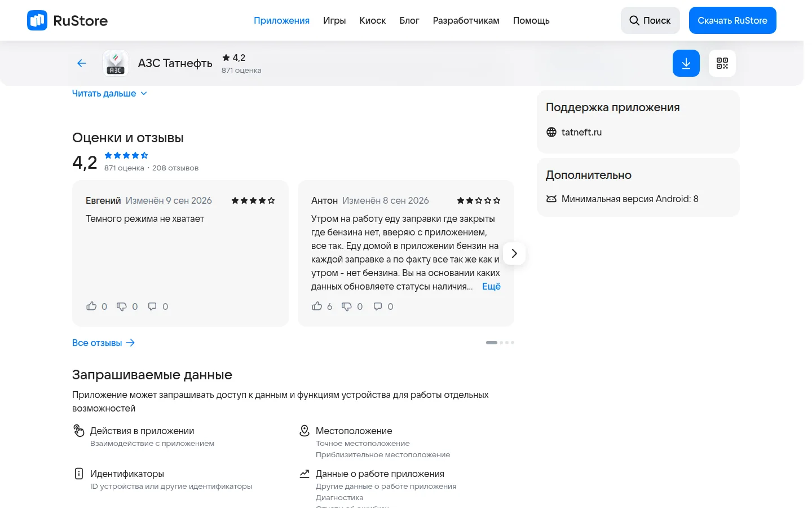Image resolution: width=812 pixels, height=508 pixels.
Task: Open the Киоск section
Action: click(x=373, y=20)
